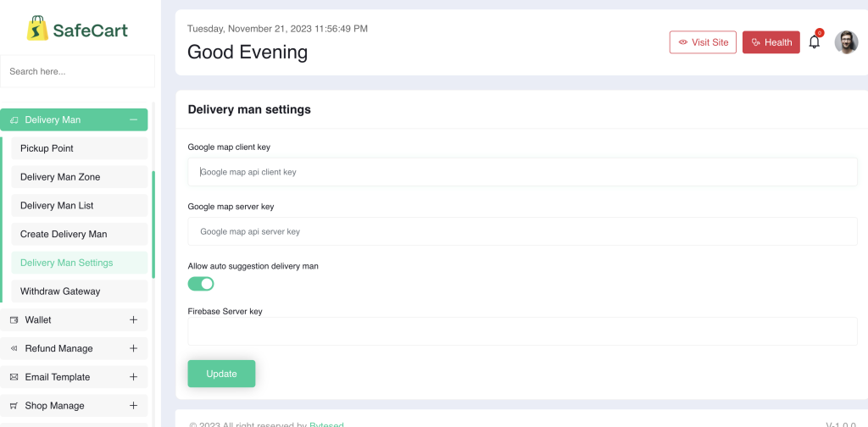Go to Delivery Man List
This screenshot has width=868, height=427.
79,205
